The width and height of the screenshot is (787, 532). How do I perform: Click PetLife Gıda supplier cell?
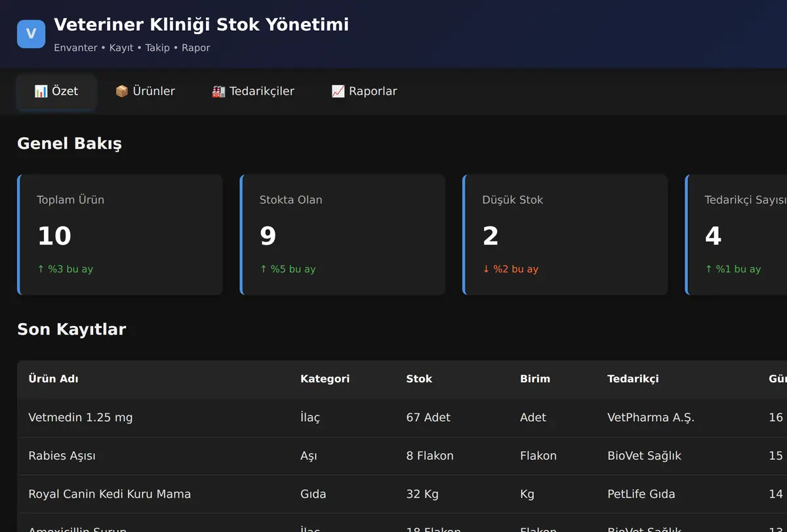[641, 494]
